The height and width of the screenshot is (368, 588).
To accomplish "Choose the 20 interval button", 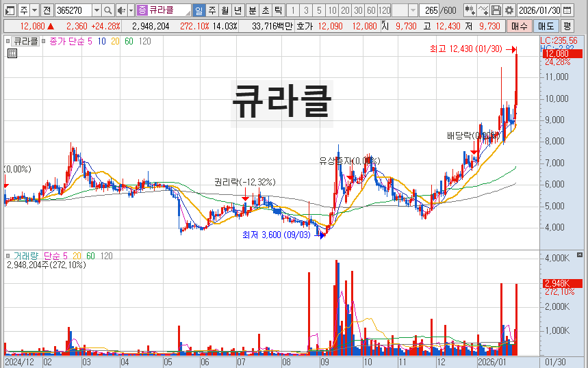I will click(345, 10).
